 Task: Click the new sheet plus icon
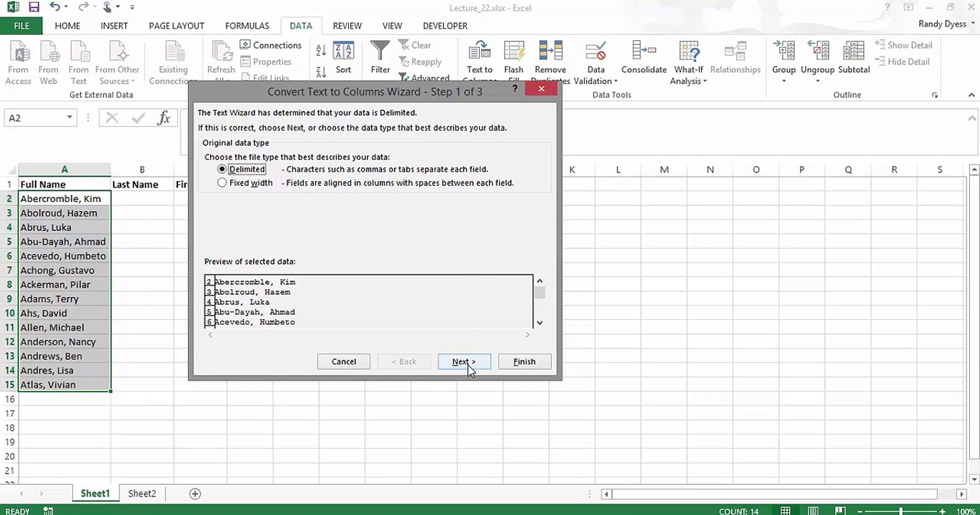(x=195, y=494)
